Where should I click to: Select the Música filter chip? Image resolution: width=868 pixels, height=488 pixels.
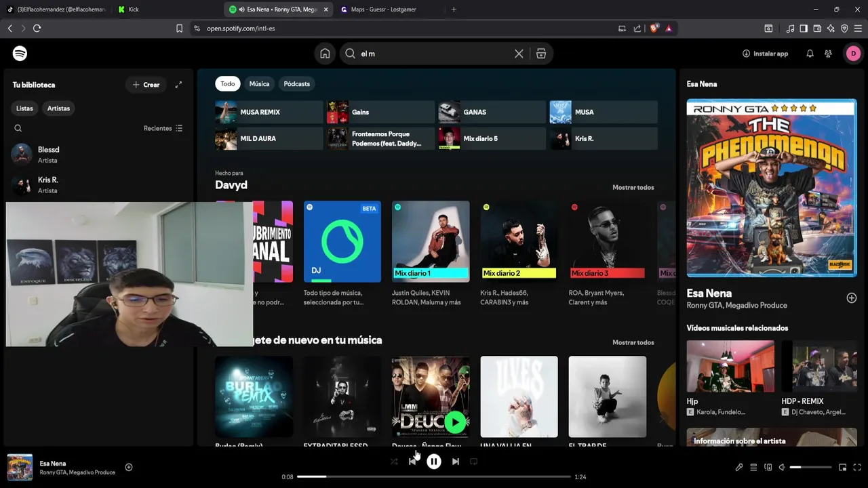259,84
